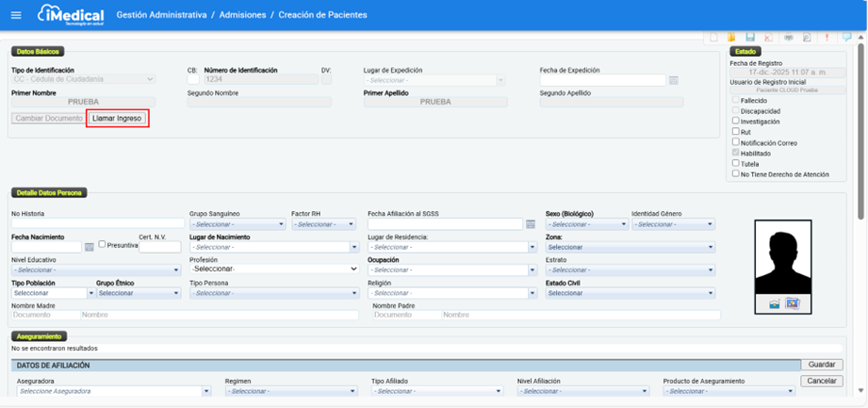Click the blue floppy disk save icon
Screen dimensions: 868x408
(x=750, y=38)
